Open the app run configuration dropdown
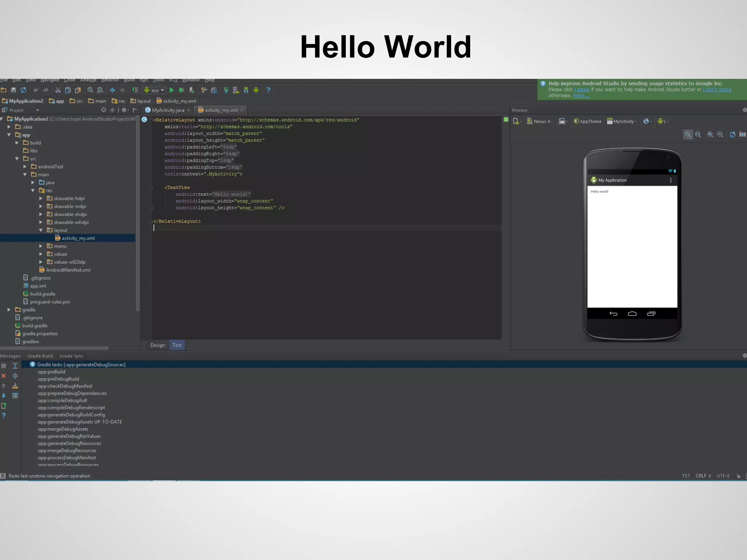The image size is (747, 560). tap(154, 90)
